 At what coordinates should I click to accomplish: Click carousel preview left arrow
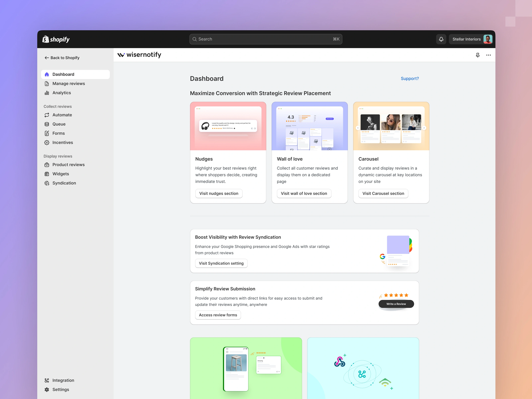pos(358,128)
